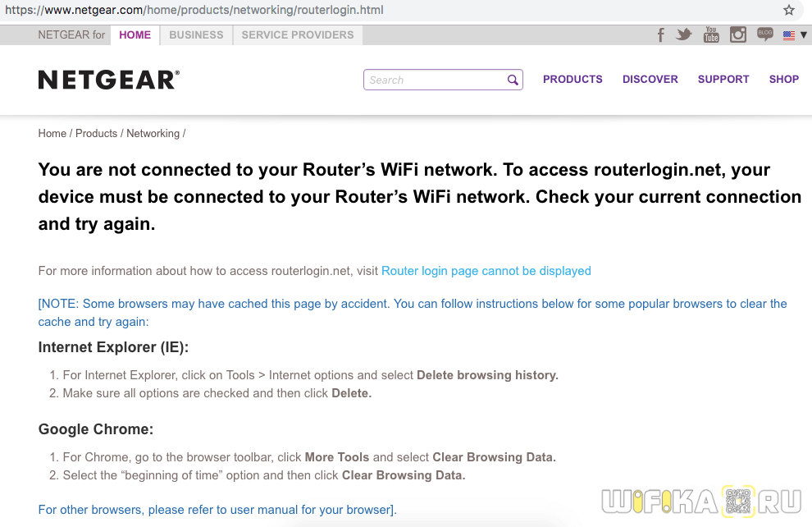
Task: Click the NETGEAR logo
Action: click(x=109, y=80)
